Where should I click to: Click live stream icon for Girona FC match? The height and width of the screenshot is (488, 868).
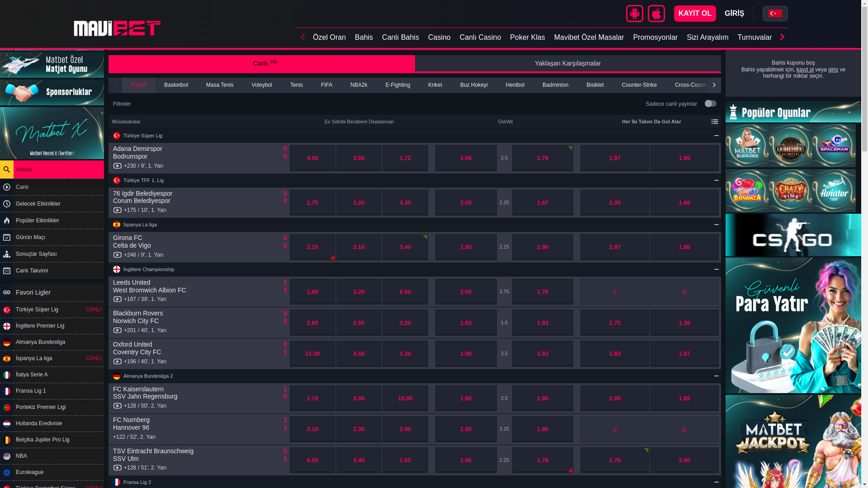tap(118, 255)
